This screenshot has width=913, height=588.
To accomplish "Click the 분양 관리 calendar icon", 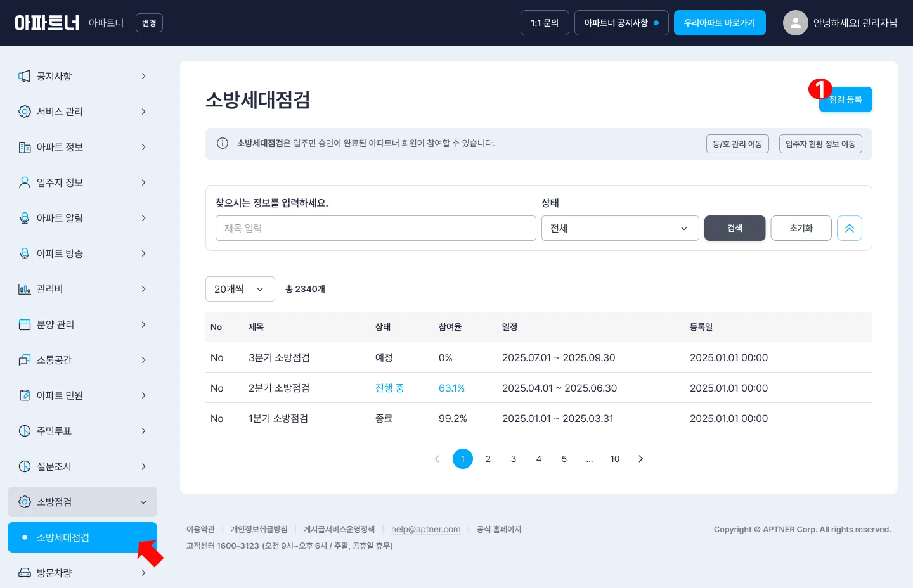I will click(x=25, y=324).
